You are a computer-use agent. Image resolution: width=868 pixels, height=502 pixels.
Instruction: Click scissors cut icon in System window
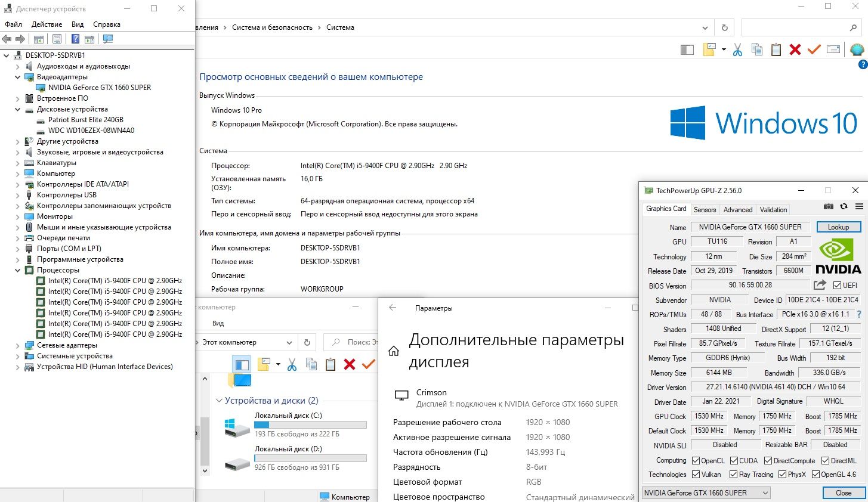[738, 49]
